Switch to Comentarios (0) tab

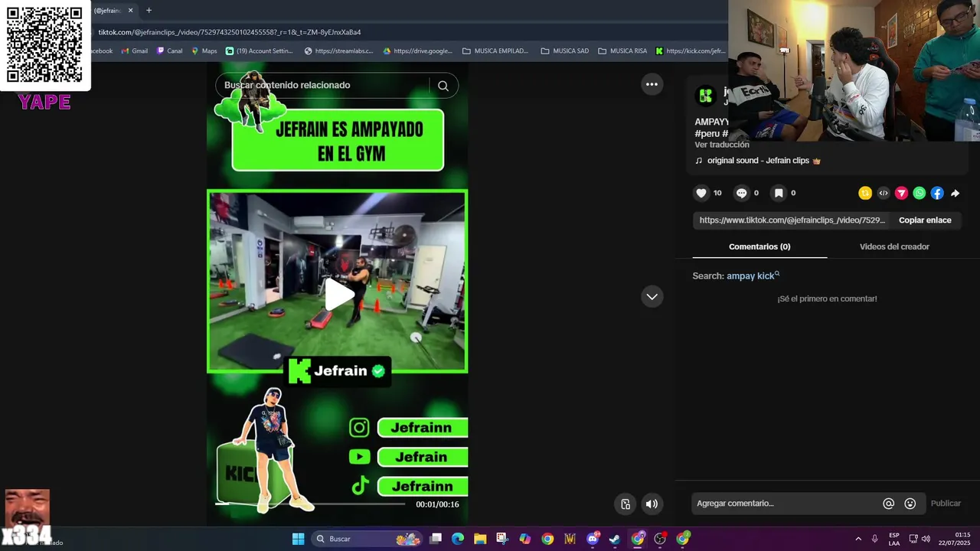pos(759,246)
